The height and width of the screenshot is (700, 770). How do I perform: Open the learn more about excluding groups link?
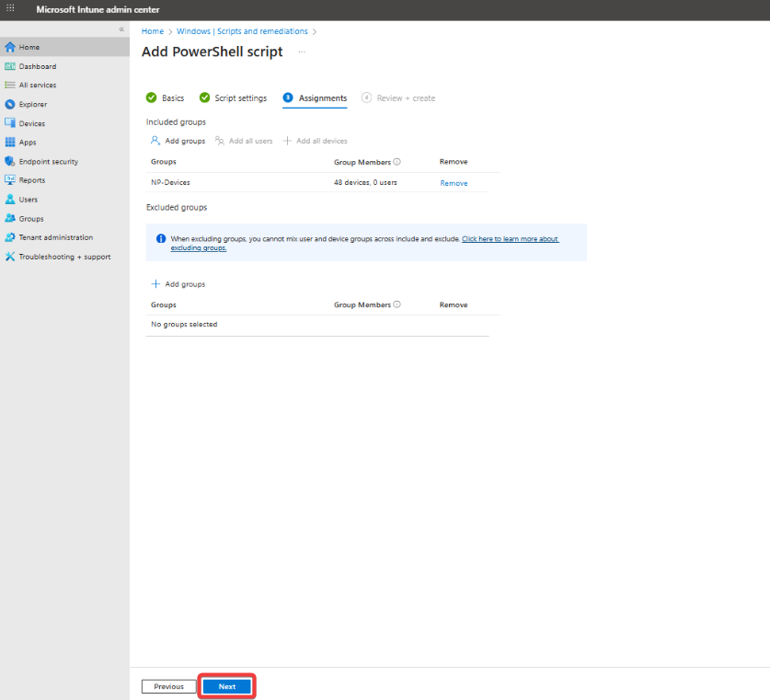coord(510,239)
